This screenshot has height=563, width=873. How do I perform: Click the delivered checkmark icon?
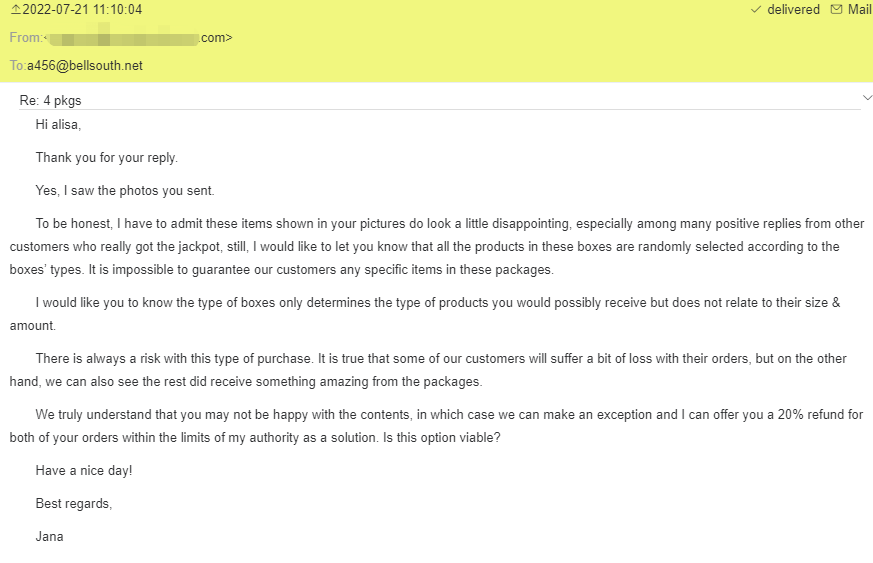coord(756,10)
